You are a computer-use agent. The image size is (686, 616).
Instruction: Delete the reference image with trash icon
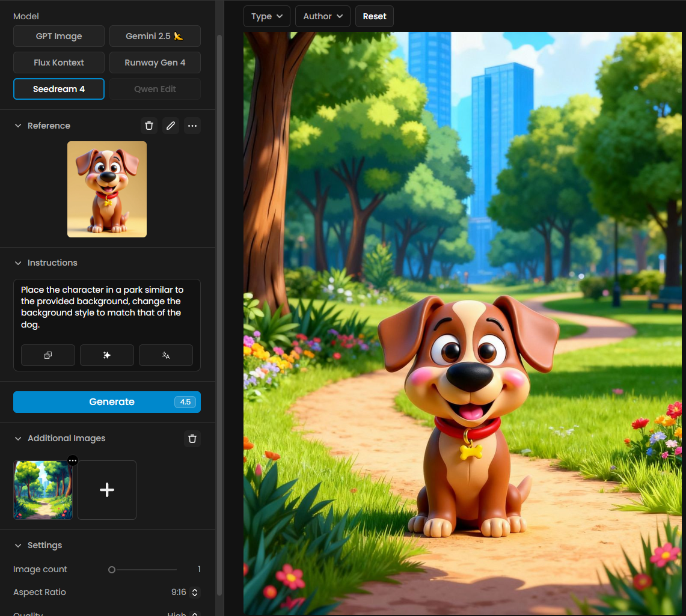(149, 126)
